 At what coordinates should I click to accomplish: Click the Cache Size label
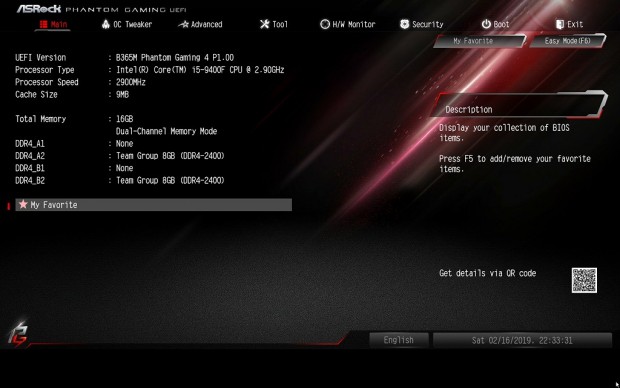point(36,95)
